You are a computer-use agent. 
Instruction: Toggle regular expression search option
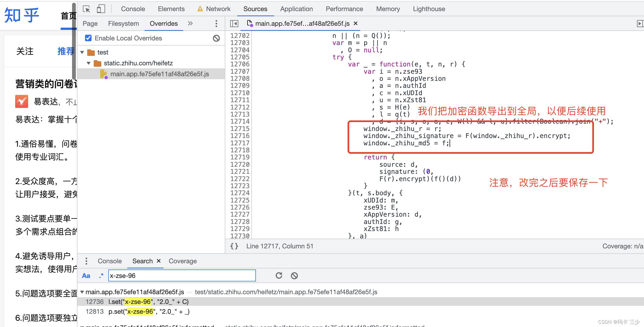pyautogui.click(x=101, y=276)
